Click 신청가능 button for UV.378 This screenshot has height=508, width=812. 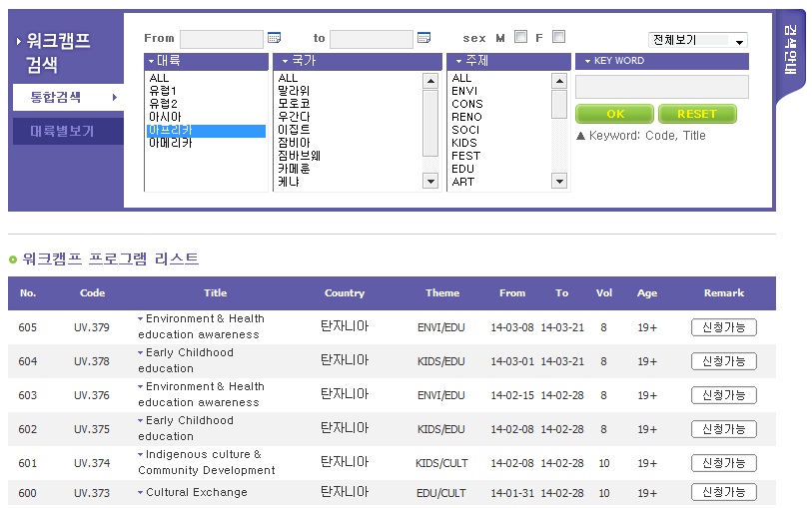tap(723, 361)
